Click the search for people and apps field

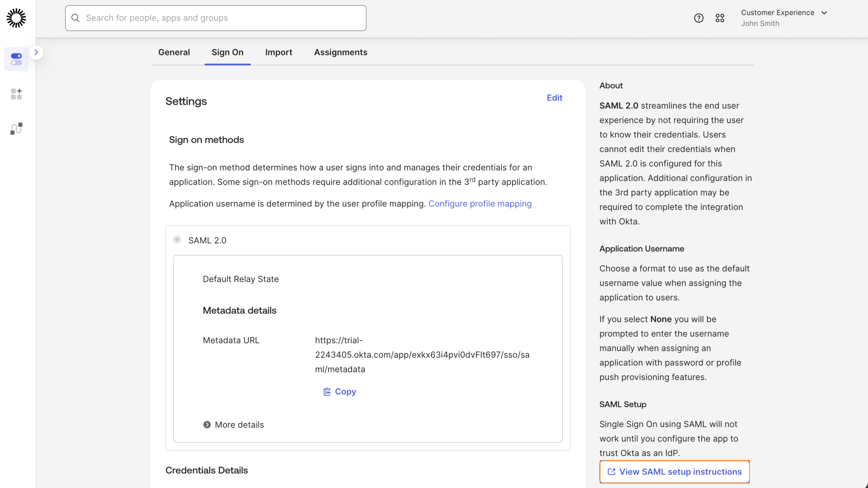pos(215,18)
